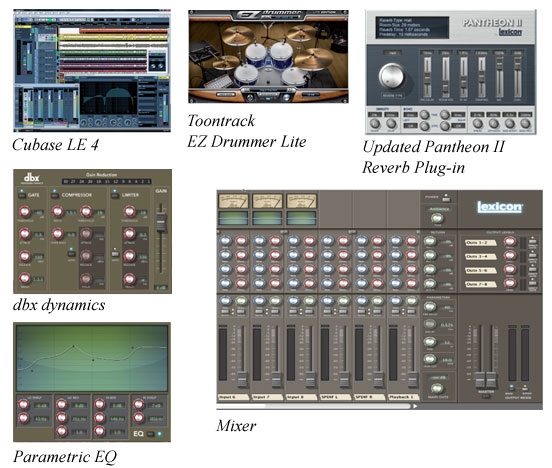552x468 pixels.
Task: Click the Gate attack knob in dbx
Action: pos(25,233)
